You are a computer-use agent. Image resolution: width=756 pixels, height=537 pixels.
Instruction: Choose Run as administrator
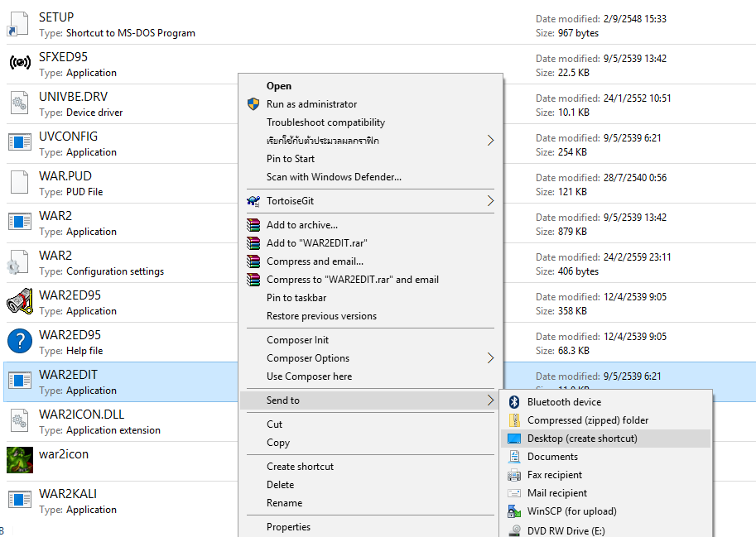(x=311, y=104)
